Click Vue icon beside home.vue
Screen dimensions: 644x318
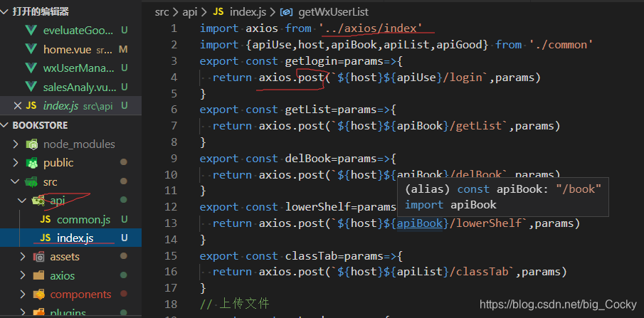(31, 49)
